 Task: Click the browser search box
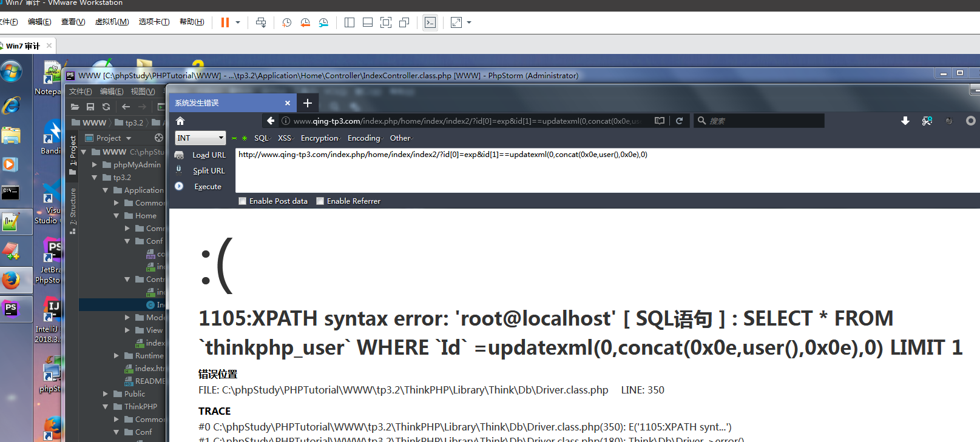pos(759,121)
